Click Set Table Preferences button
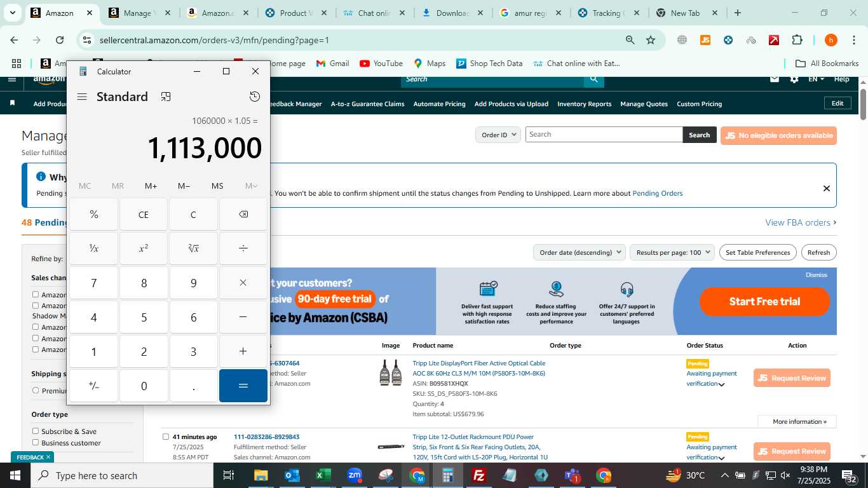 (x=757, y=252)
